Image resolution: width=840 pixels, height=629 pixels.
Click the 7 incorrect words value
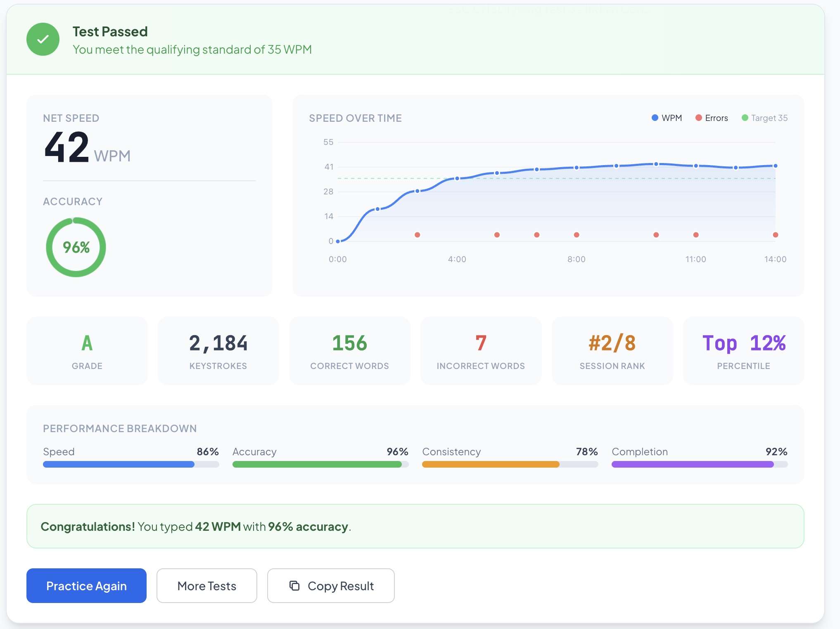tap(481, 343)
